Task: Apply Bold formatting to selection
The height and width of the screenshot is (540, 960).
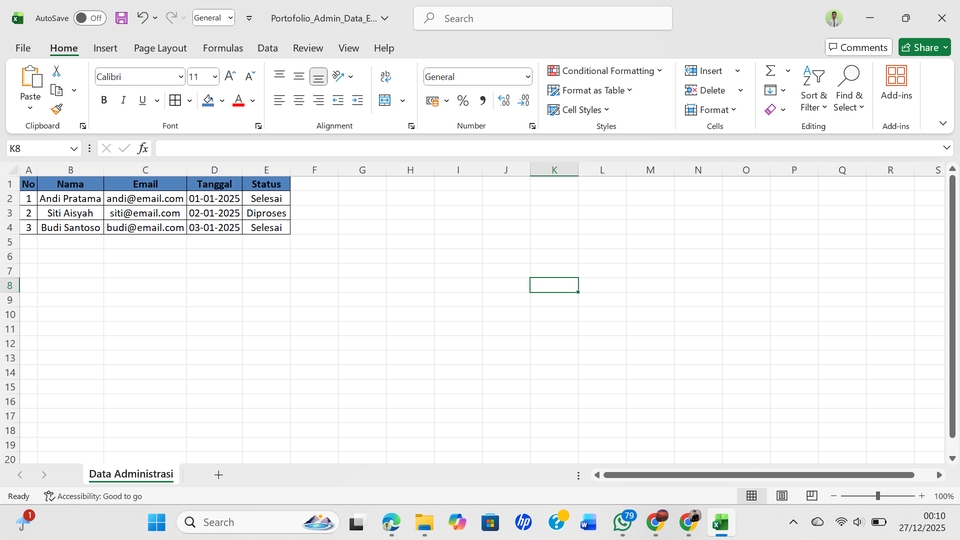Action: coord(104,100)
